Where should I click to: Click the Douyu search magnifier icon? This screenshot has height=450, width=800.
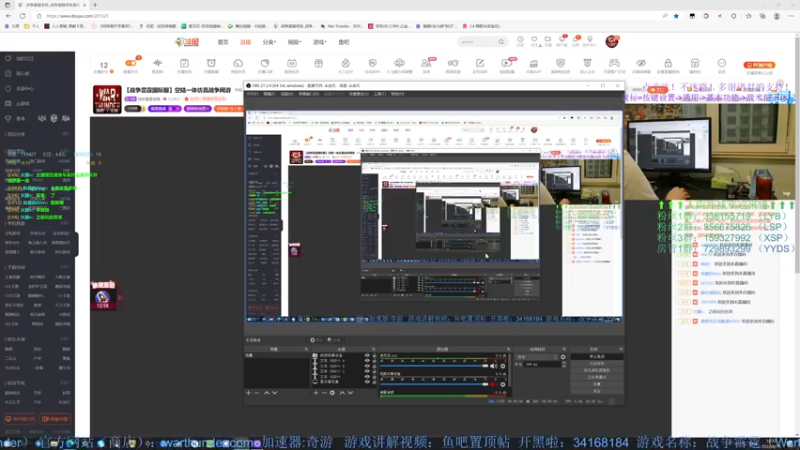click(x=501, y=42)
